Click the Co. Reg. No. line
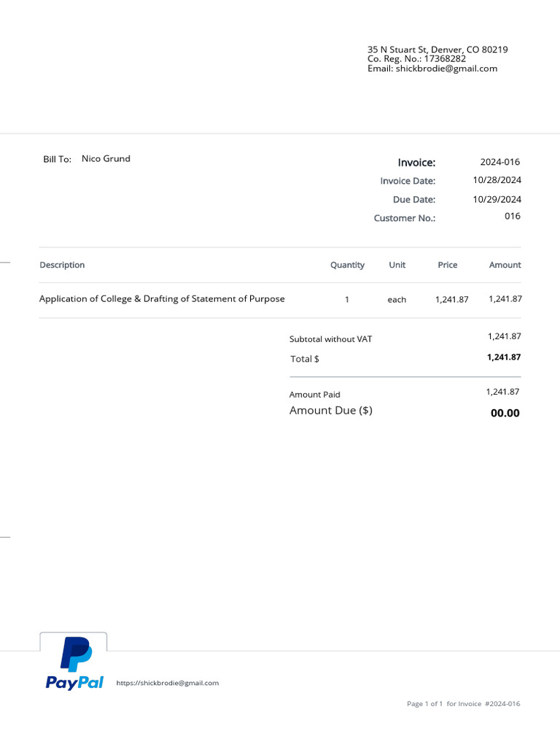560x747 pixels. [x=416, y=59]
